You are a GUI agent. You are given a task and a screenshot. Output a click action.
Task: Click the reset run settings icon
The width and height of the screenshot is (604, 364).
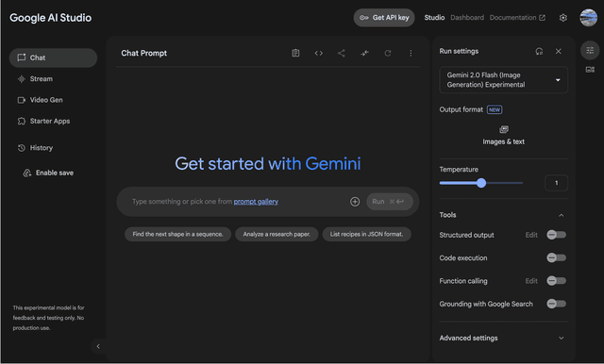[539, 51]
